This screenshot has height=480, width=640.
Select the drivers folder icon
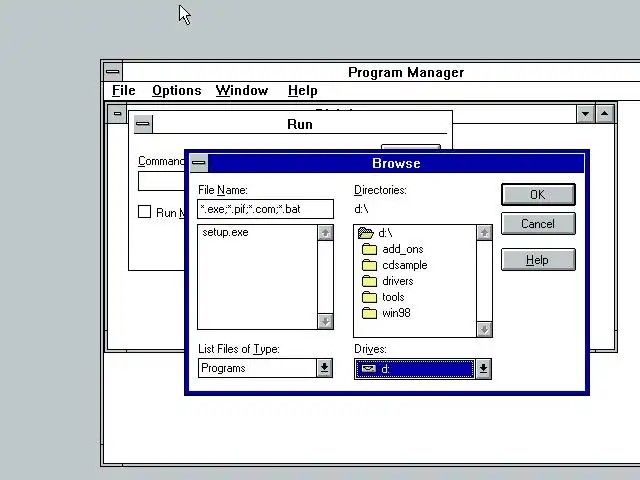[369, 281]
